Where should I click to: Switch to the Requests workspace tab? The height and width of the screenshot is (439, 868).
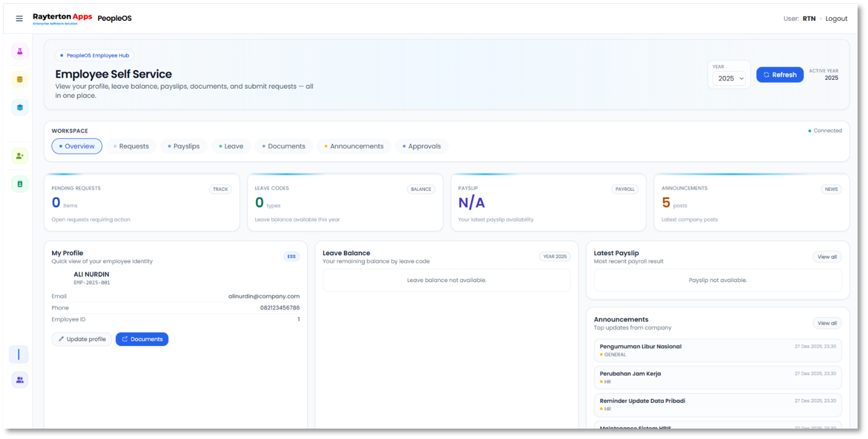(x=131, y=146)
